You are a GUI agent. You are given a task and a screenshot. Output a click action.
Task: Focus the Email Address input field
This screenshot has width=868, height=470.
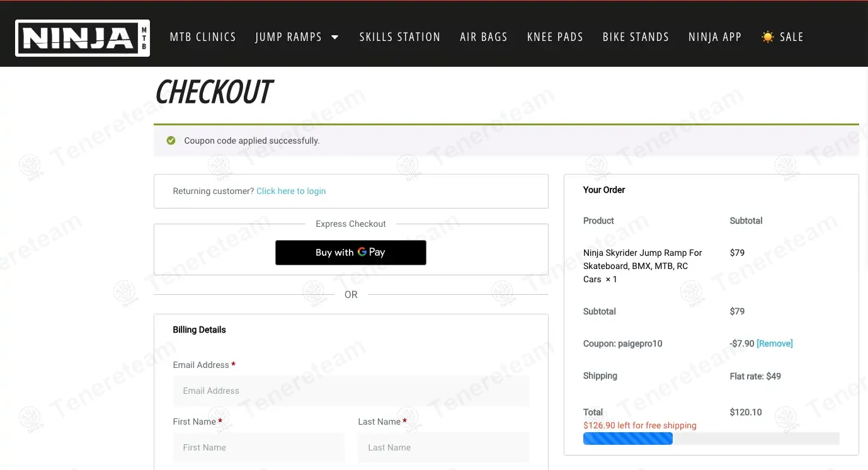tap(351, 391)
